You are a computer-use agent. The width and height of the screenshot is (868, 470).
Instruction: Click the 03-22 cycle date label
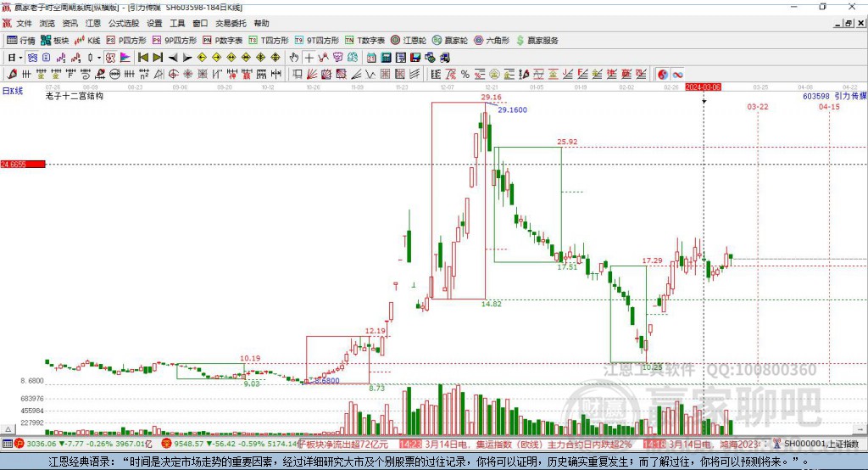[757, 106]
